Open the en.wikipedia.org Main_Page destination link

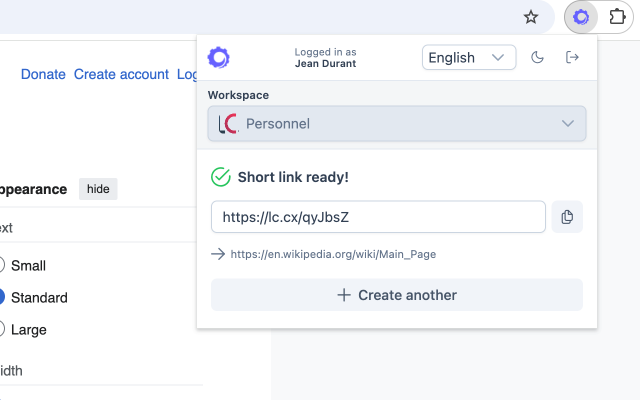click(333, 254)
